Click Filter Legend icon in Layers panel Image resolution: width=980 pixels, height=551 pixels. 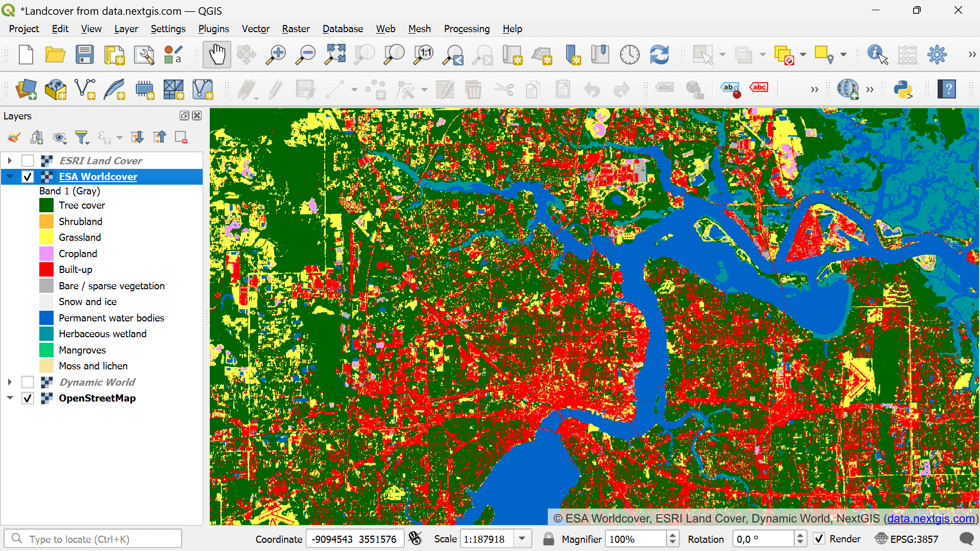click(x=82, y=137)
